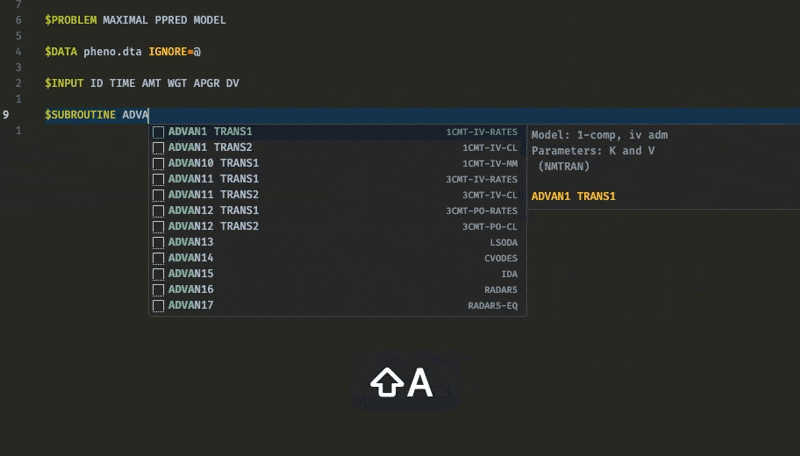800x456 pixels.
Task: Select the ADVAN11 TRANS2 completion entry
Action: (x=337, y=195)
